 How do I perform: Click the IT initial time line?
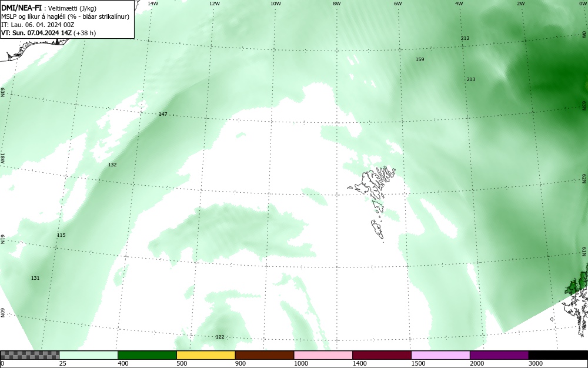tap(38, 25)
